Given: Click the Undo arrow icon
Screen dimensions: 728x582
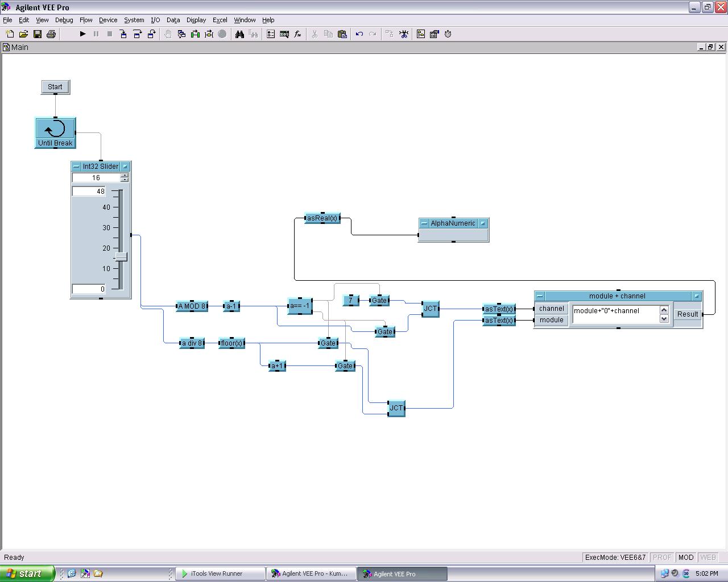Looking at the screenshot, I should point(359,34).
